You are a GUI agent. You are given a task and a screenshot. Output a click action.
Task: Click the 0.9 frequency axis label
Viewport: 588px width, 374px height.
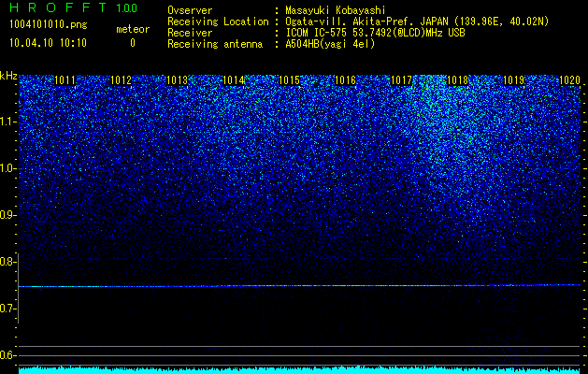tap(8, 215)
